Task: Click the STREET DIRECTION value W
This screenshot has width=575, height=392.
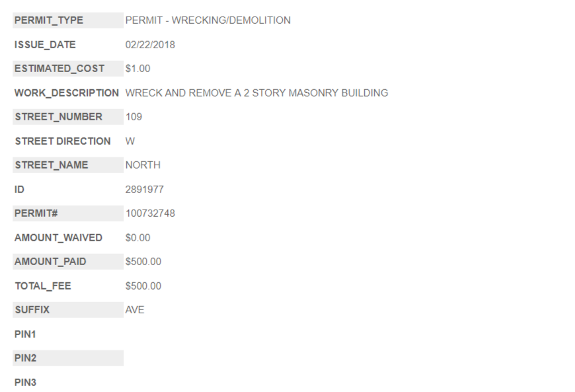Action: [130, 141]
